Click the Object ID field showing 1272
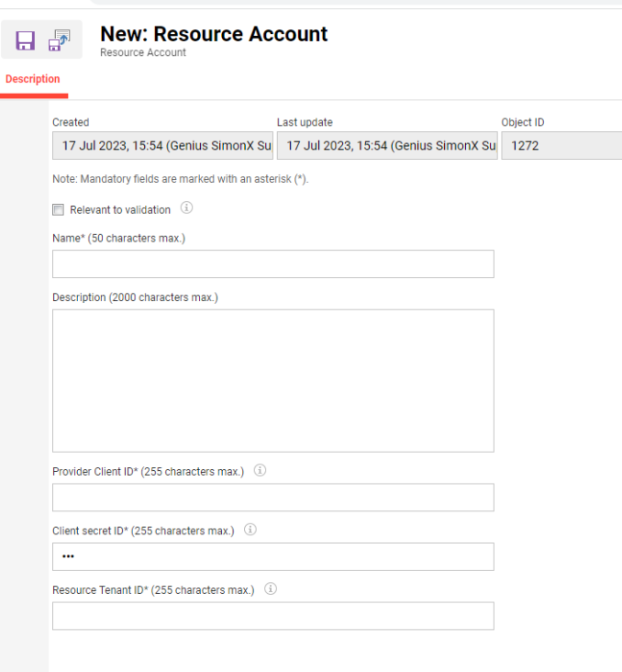Image resolution: width=622 pixels, height=672 pixels. pos(560,146)
